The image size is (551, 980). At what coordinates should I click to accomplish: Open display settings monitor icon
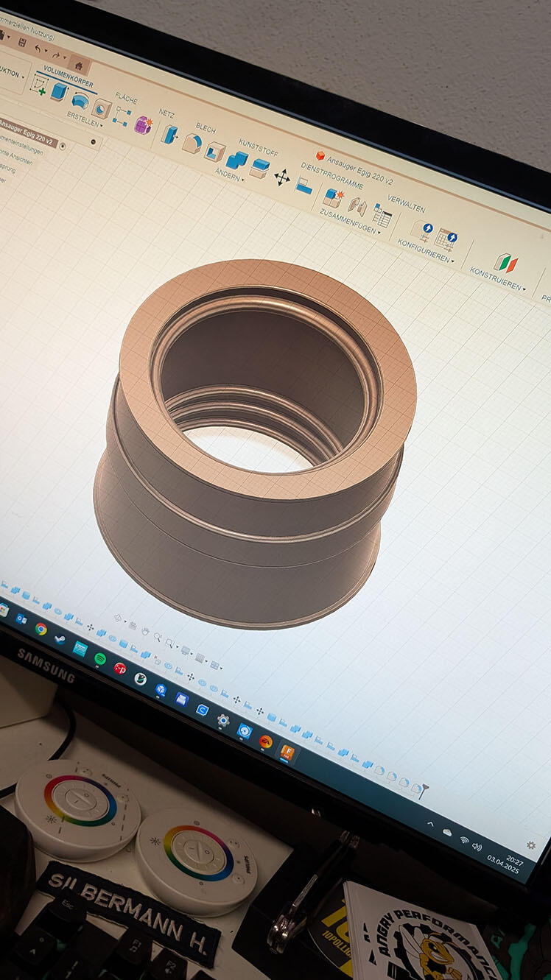click(x=185, y=650)
